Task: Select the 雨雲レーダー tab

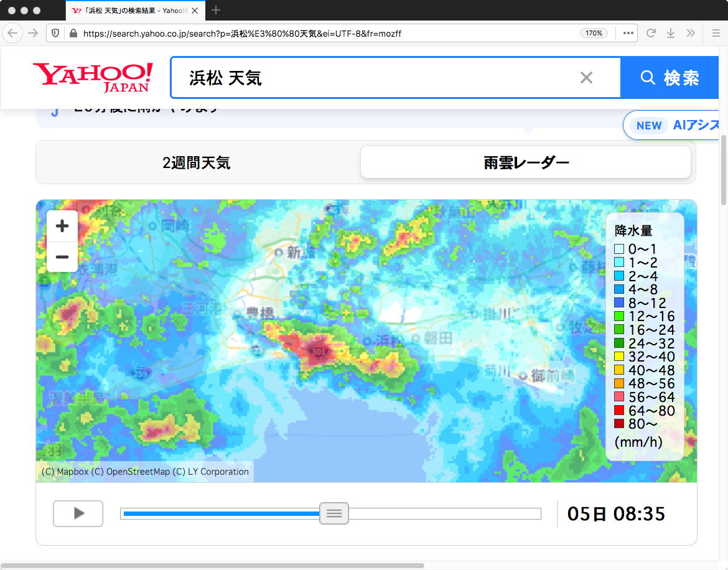Action: tap(526, 162)
